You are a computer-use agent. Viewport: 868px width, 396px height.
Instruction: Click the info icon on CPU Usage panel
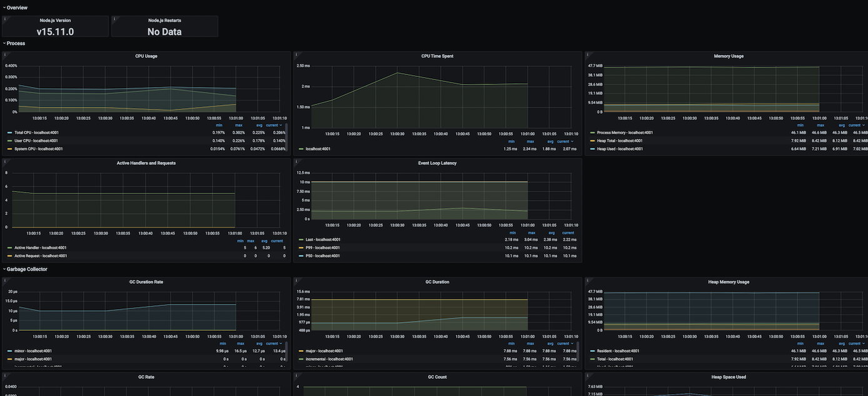click(x=5, y=54)
